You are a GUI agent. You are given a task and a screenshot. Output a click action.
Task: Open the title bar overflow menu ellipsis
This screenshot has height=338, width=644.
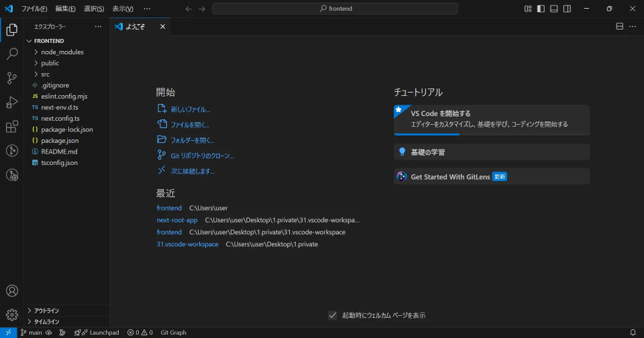point(147,9)
